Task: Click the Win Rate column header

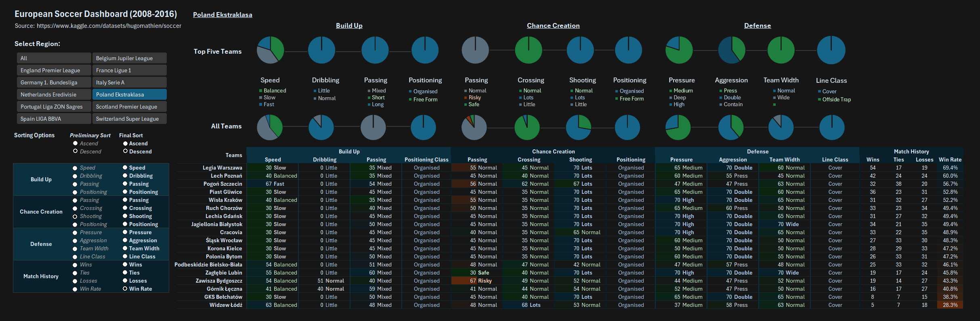Action: point(950,159)
